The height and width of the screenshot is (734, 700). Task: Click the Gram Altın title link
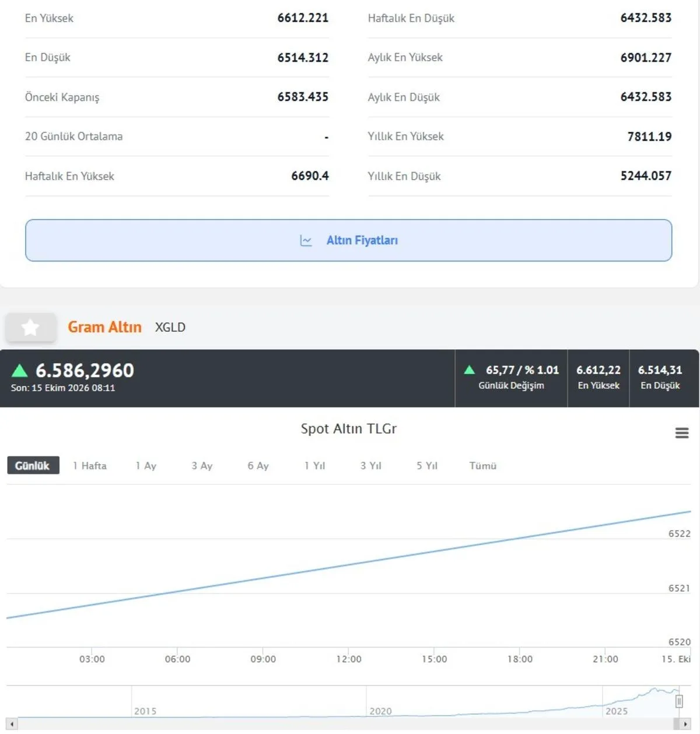[104, 327]
